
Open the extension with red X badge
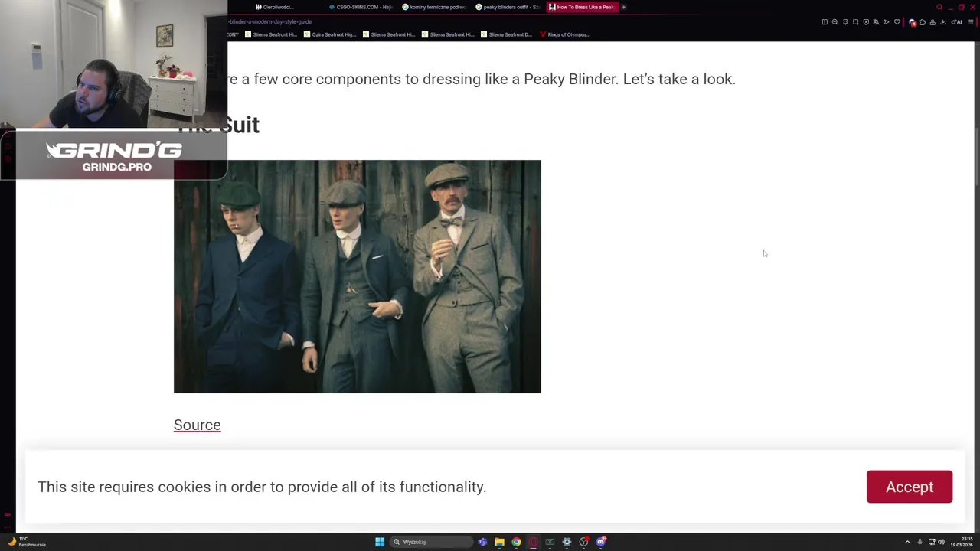tap(913, 23)
